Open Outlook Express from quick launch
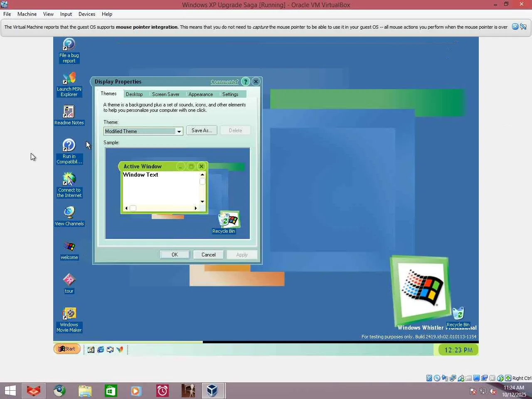This screenshot has height=399, width=532. (x=110, y=350)
